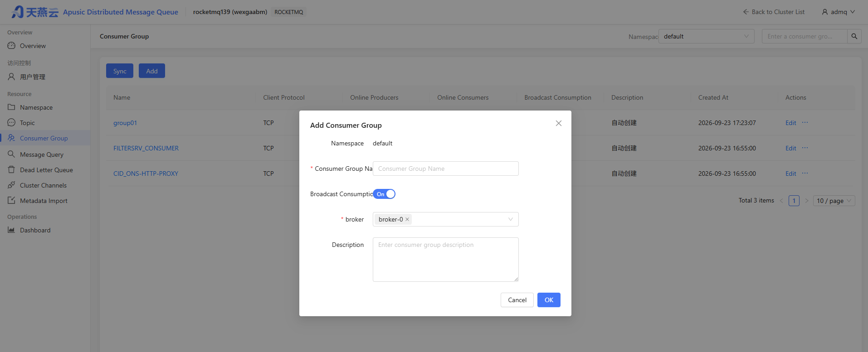Remove broker-0 tag from broker field

click(x=407, y=219)
